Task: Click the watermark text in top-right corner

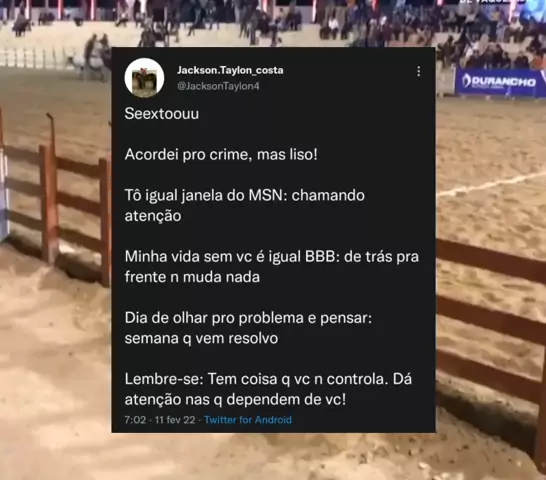Action: coord(491,2)
